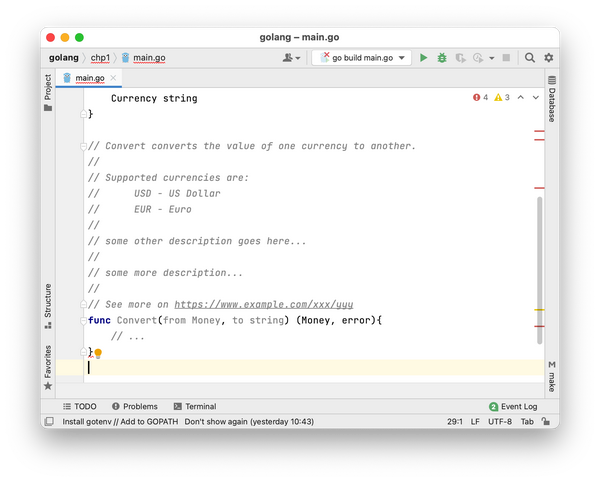Open the make tool window
The image size is (600, 482).
pos(552,376)
